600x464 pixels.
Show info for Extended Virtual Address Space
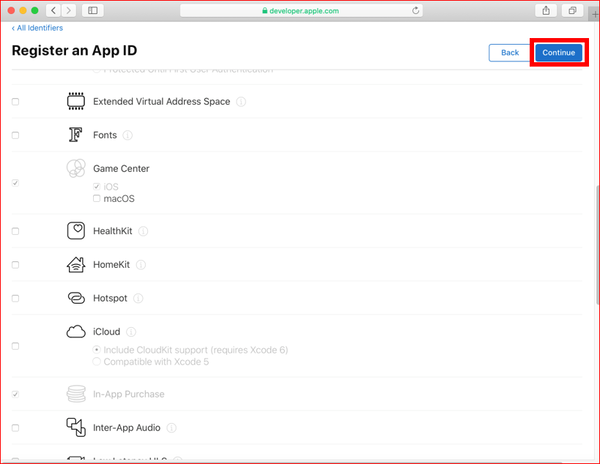pyautogui.click(x=241, y=102)
